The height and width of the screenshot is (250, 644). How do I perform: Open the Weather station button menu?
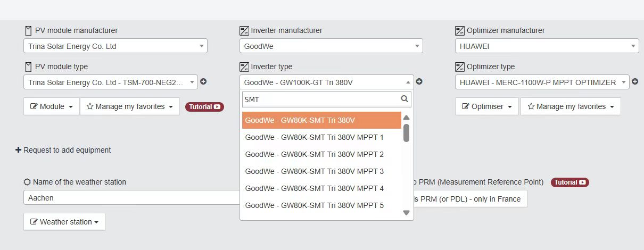64,222
